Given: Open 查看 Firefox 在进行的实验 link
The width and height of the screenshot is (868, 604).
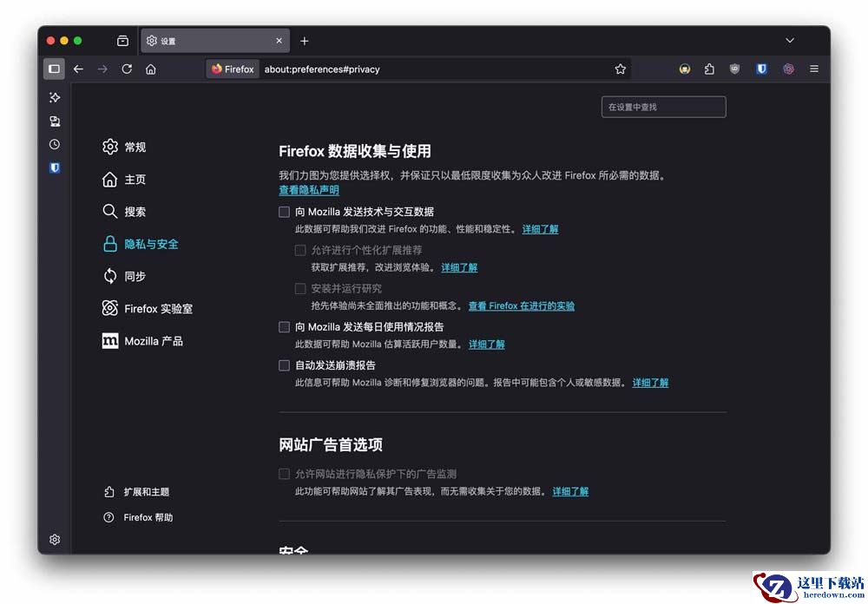Looking at the screenshot, I should (x=522, y=305).
